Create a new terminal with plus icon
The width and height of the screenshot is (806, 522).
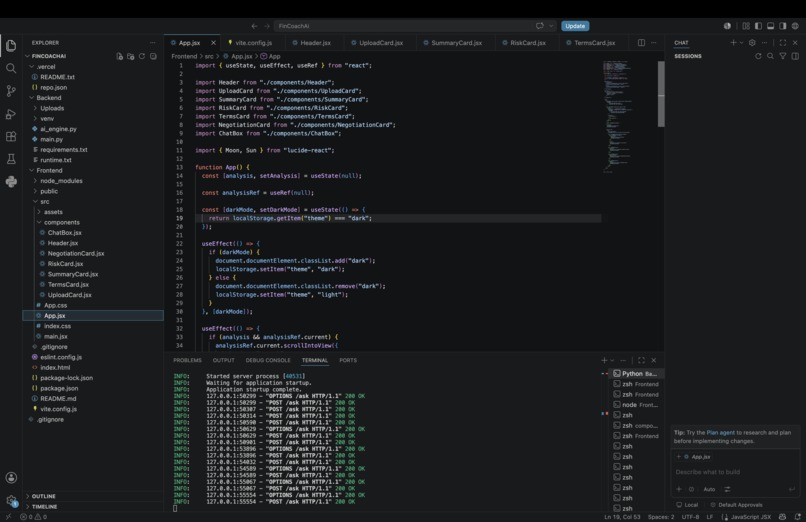click(x=604, y=360)
